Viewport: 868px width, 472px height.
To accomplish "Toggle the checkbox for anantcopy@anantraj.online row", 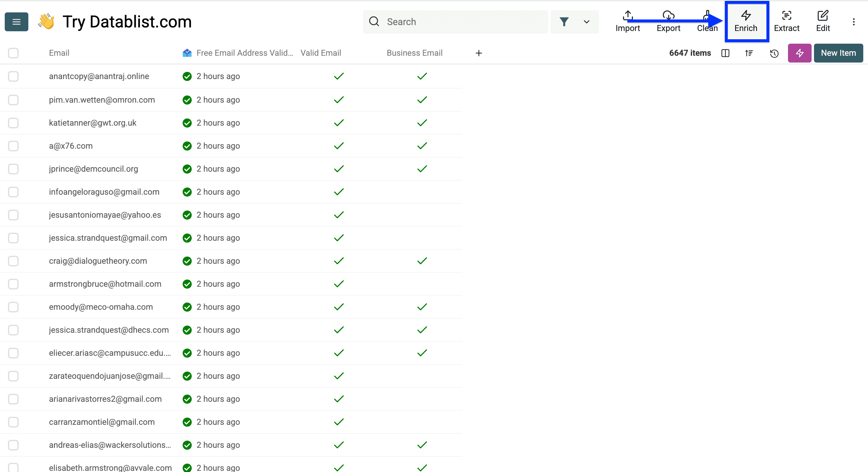I will pyautogui.click(x=13, y=76).
